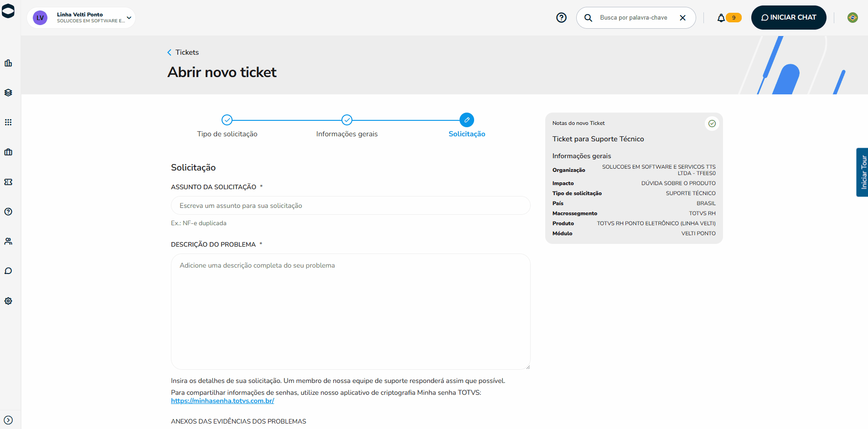Select the Informações gerais step label
868x429 pixels.
(x=347, y=134)
